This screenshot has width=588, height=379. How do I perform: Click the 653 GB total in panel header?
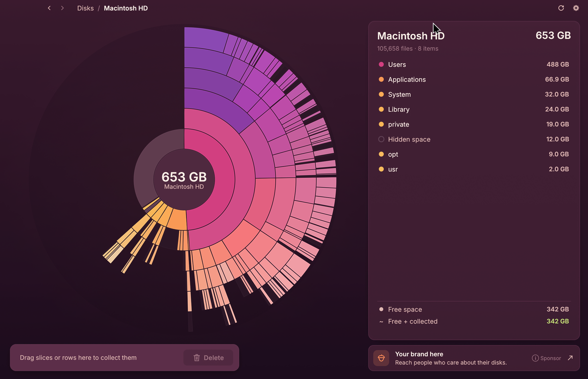pos(553,35)
